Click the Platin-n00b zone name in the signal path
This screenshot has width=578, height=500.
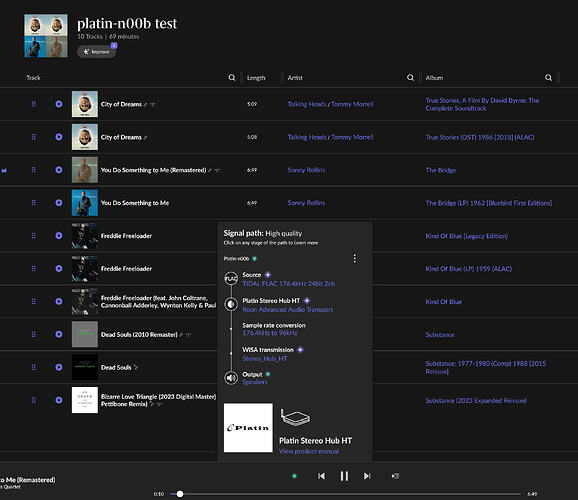[236, 258]
